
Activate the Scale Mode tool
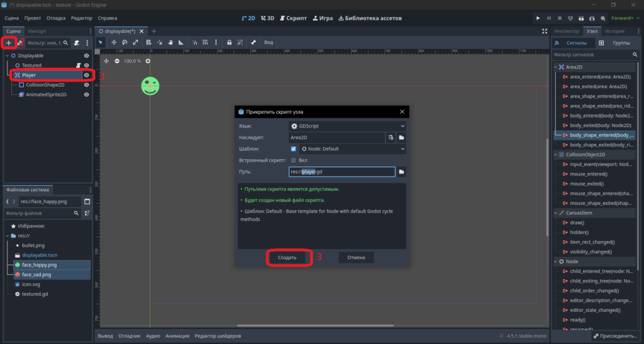pos(135,42)
